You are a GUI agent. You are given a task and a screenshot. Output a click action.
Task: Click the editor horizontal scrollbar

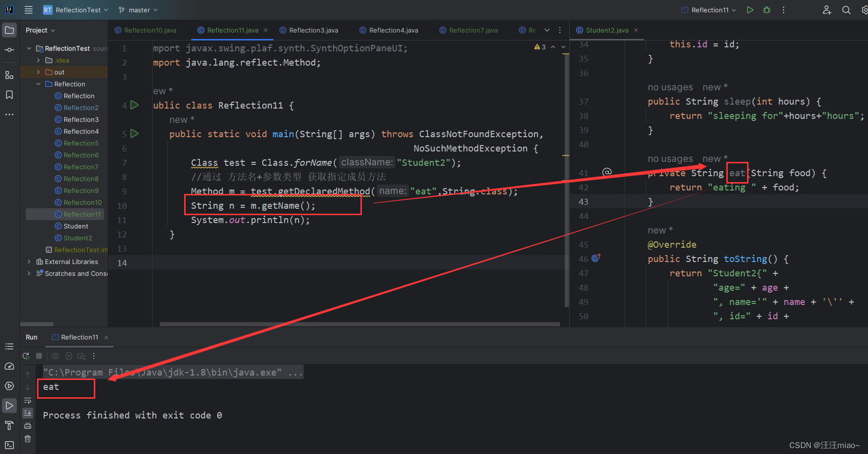click(x=360, y=324)
